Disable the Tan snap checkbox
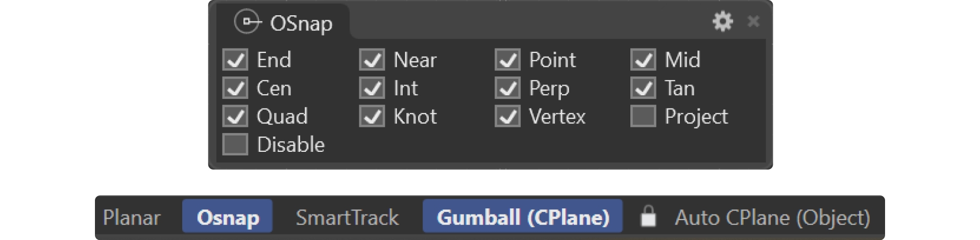This screenshot has width=980, height=240. click(x=643, y=89)
